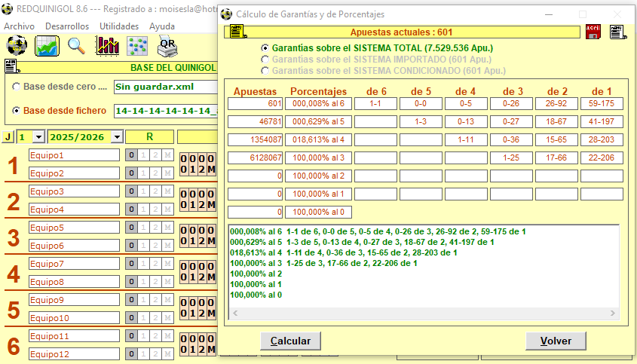The width and height of the screenshot is (637, 364).
Task: Click the report icon right of the ASCII icon
Action: pyautogui.click(x=618, y=32)
